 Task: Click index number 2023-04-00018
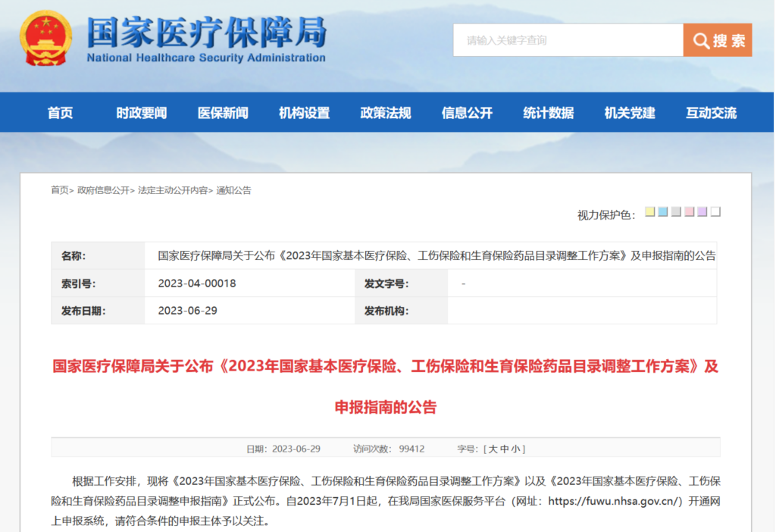pyautogui.click(x=197, y=283)
